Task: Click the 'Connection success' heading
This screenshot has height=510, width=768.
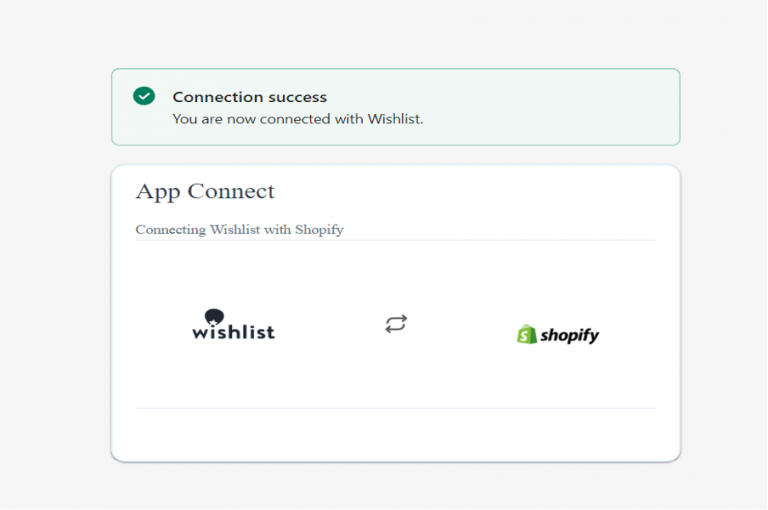Action: (x=249, y=97)
